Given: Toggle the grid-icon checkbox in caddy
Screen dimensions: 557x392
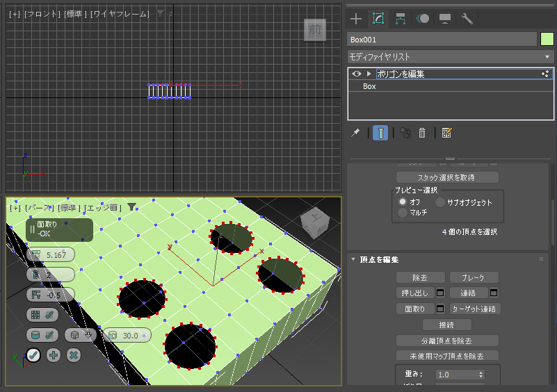Looking at the screenshot, I should [x=42, y=315].
